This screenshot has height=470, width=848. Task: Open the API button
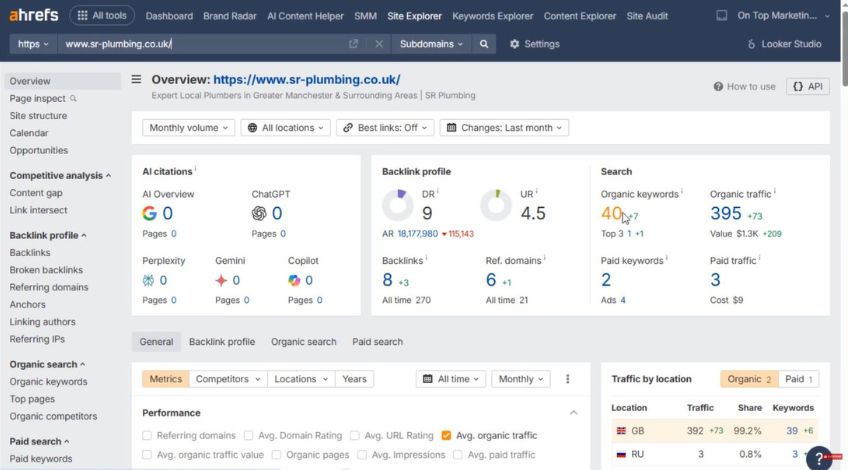[x=807, y=87]
